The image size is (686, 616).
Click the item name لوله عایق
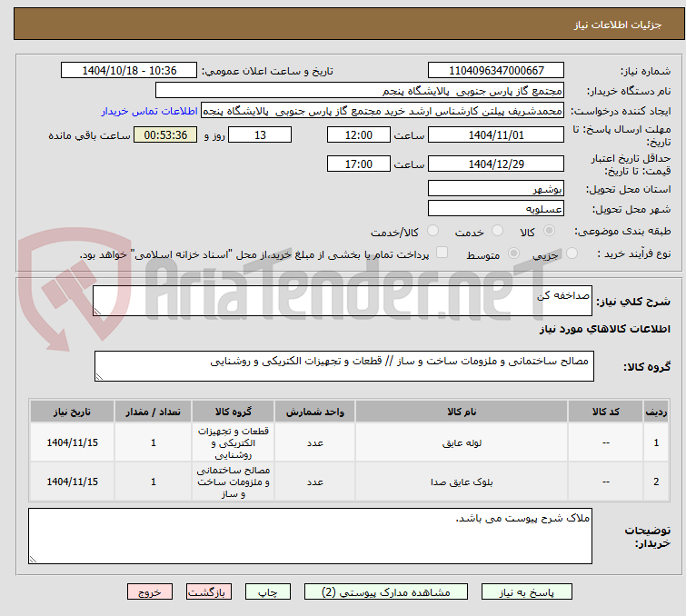click(462, 442)
